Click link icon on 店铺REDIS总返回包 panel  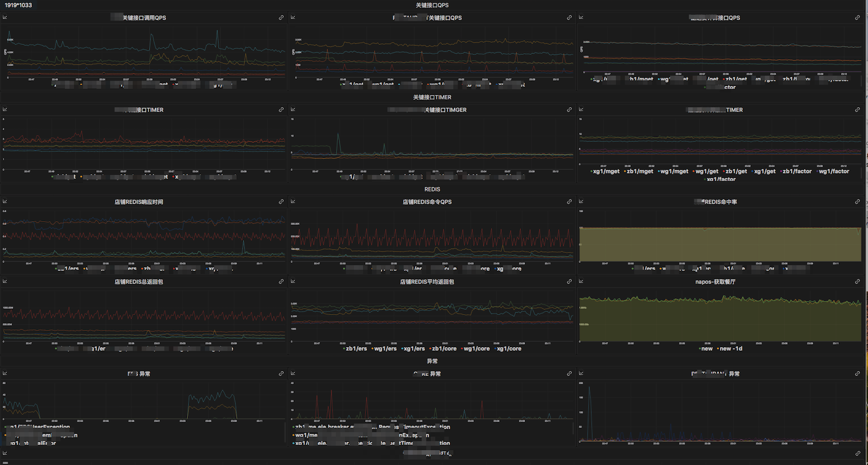(x=281, y=282)
